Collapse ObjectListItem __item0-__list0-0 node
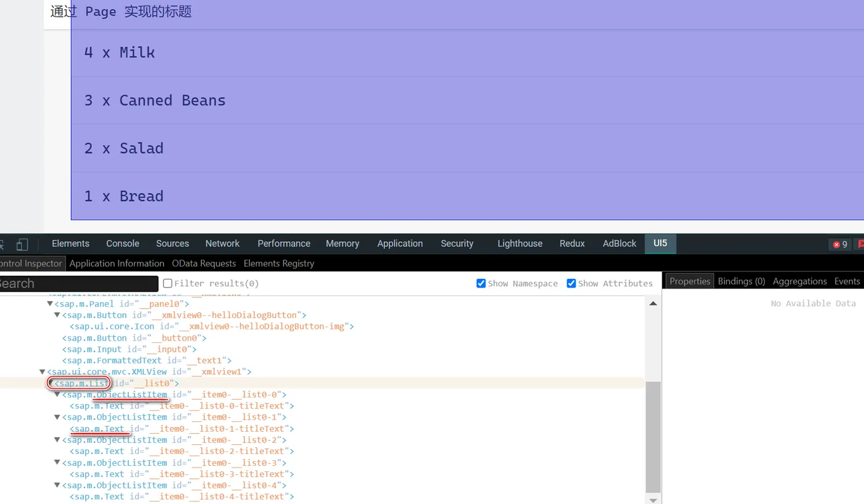The height and width of the screenshot is (504, 864). pyautogui.click(x=57, y=395)
